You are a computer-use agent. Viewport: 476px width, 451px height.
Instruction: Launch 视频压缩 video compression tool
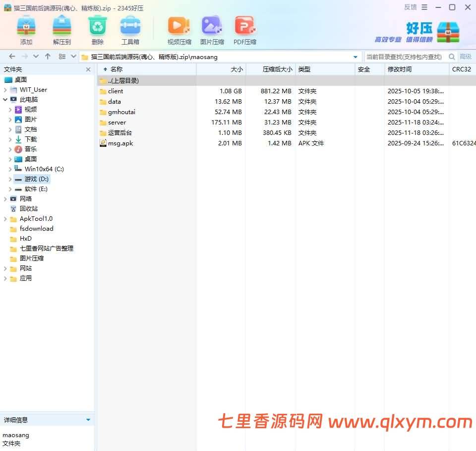pos(179,26)
